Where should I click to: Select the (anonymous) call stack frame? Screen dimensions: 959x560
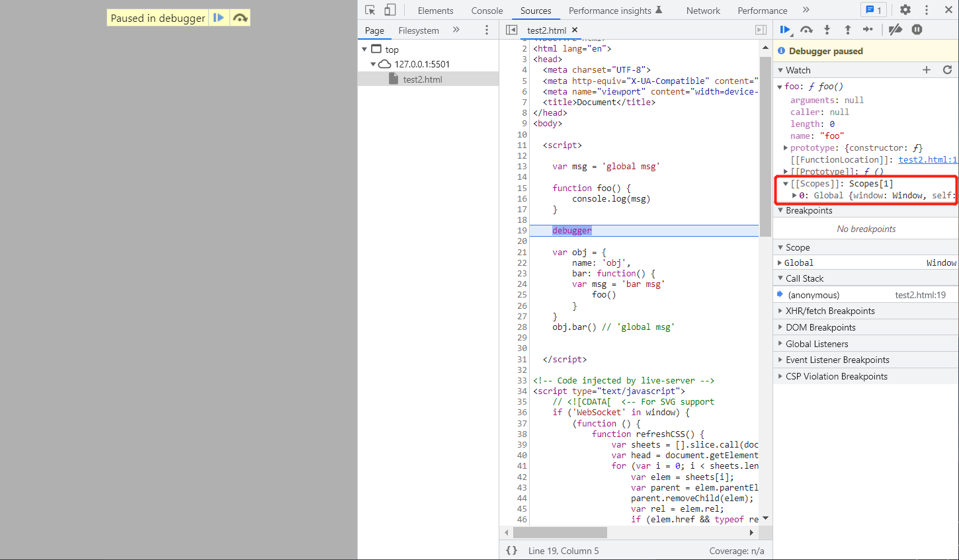[x=866, y=295]
